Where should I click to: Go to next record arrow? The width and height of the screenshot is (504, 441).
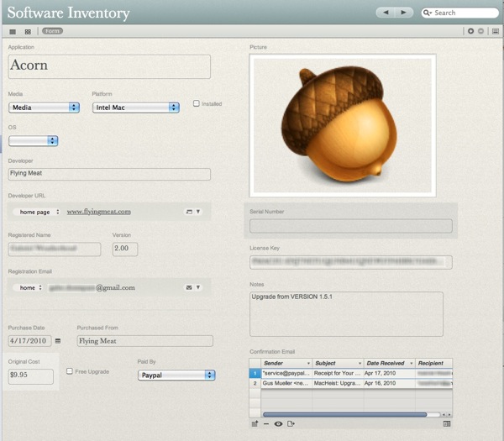point(404,13)
